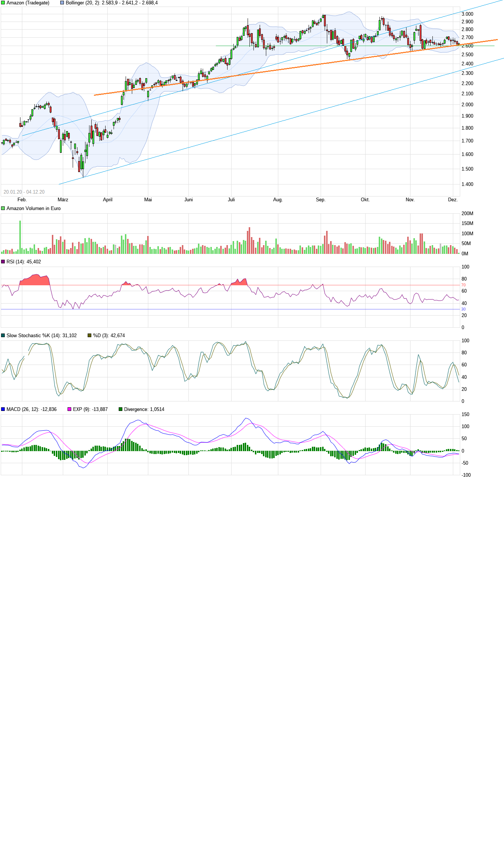Click the "%D (3): 42,674" label
The image size is (504, 846).
[109, 336]
